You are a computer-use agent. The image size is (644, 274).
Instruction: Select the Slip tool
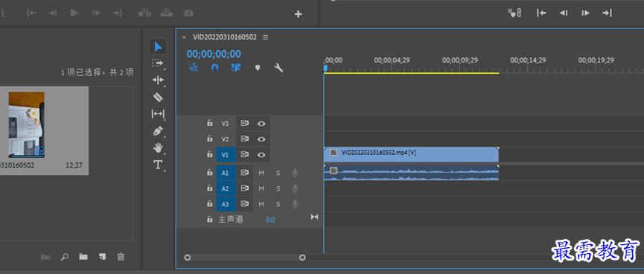pyautogui.click(x=158, y=114)
